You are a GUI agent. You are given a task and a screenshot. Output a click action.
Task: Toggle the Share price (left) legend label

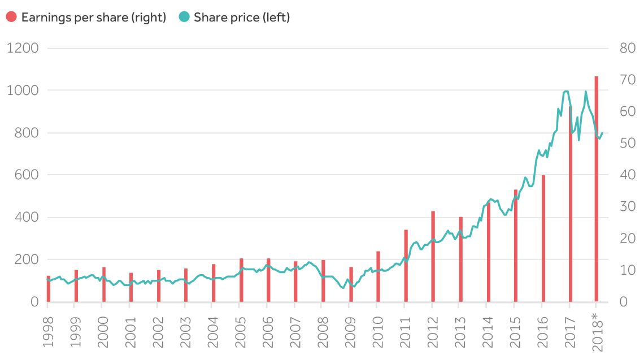coord(242,17)
